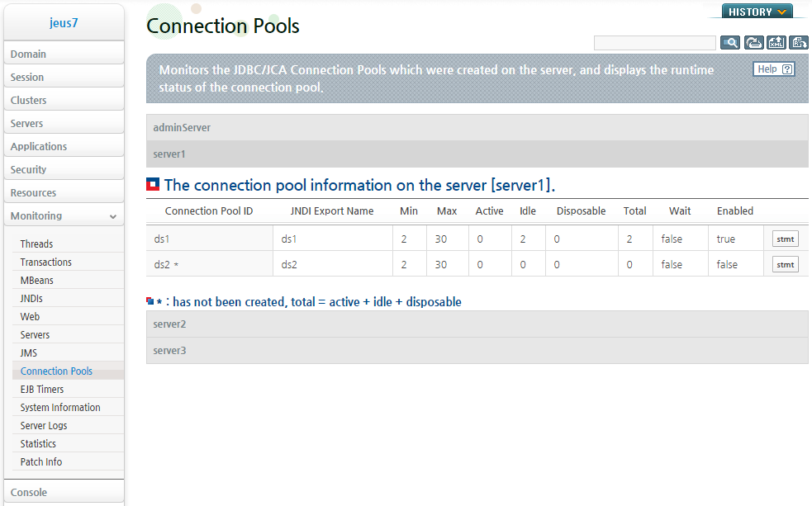
Task: Click the search magnifier icon button
Action: tap(730, 42)
